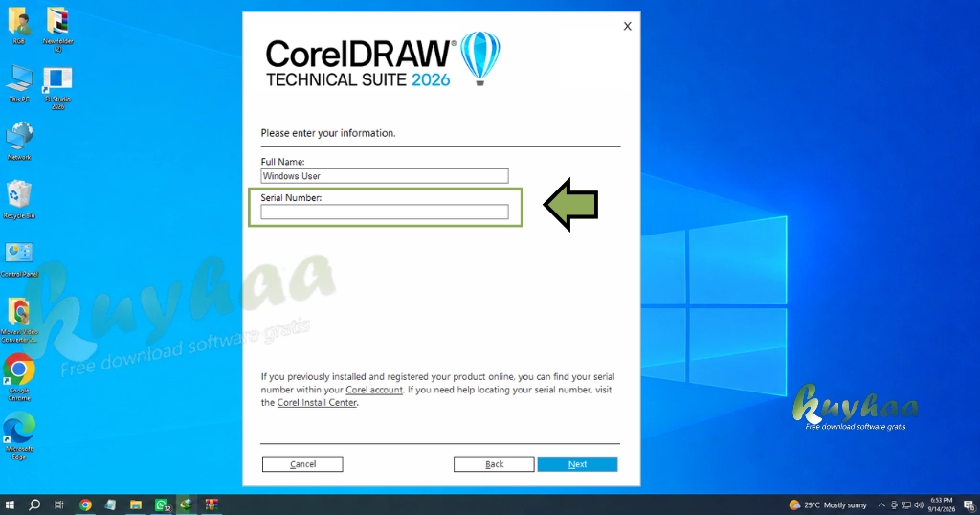
Task: Cancel the CorelDRAW installation
Action: coord(302,463)
